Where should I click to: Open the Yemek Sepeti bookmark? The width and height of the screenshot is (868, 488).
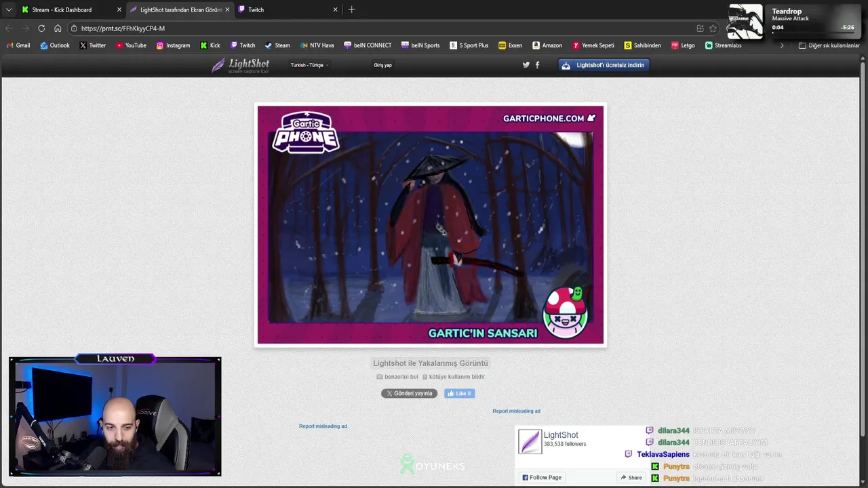coord(593,45)
